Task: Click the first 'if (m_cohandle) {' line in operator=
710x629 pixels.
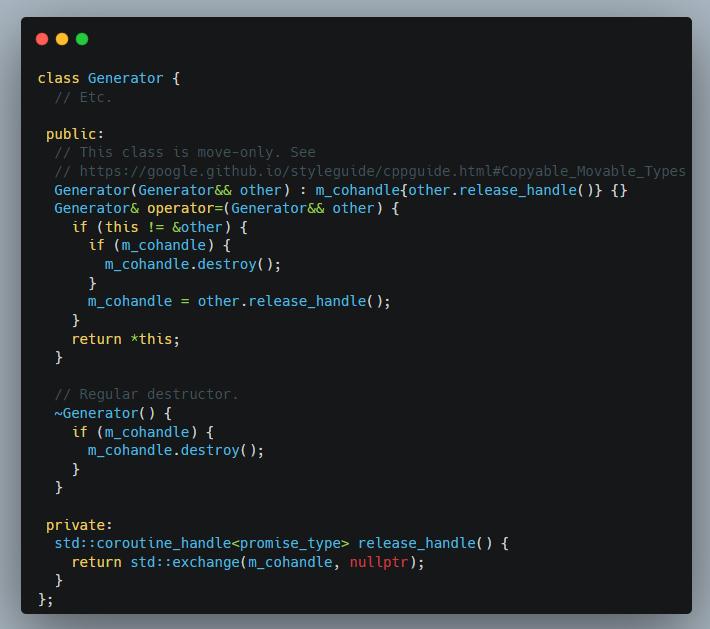Action: (x=159, y=246)
